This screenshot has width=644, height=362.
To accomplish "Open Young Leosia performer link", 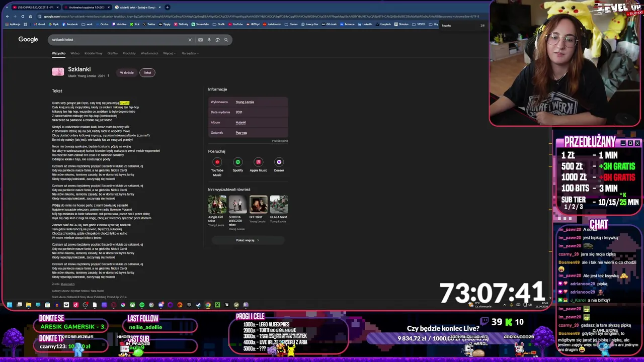I will (245, 102).
